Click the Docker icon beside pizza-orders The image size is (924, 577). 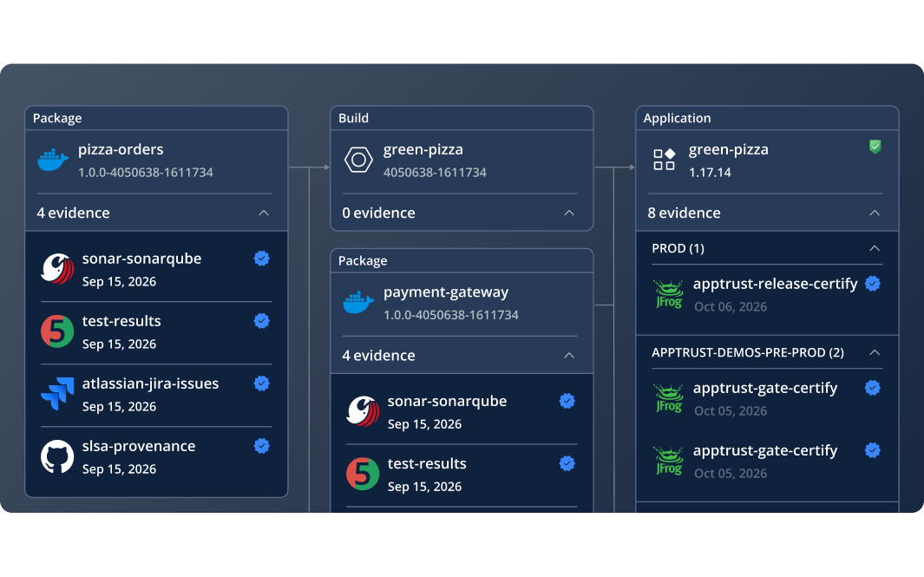click(53, 160)
